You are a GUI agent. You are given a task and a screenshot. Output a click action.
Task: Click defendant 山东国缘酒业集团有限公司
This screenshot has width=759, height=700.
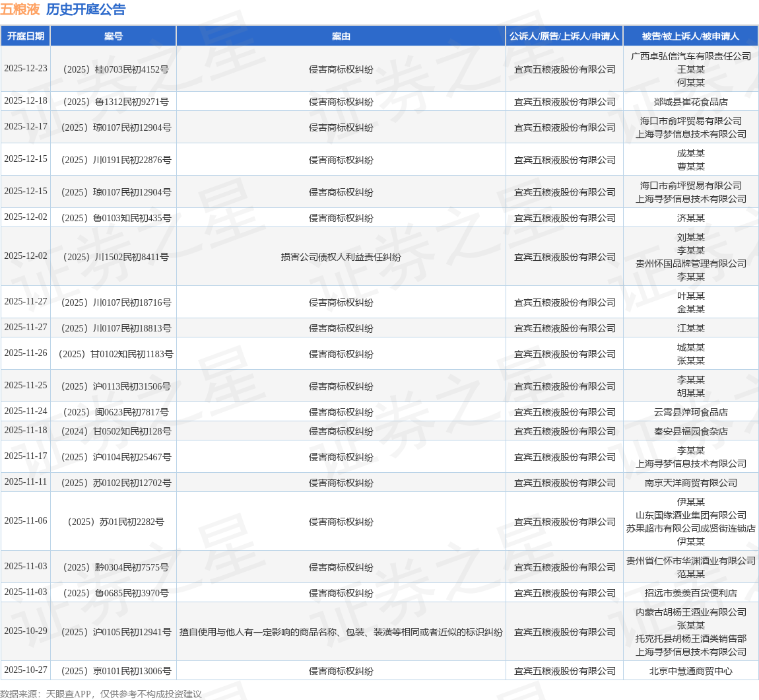coord(691,516)
